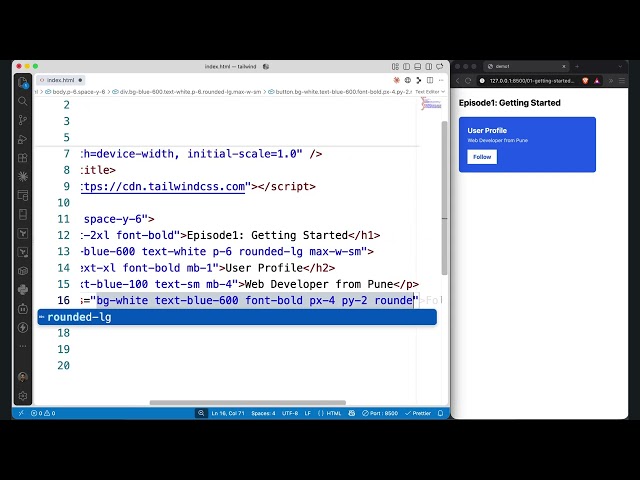This screenshot has height=480, width=640.
Task: Click the Follow button in the browser preview
Action: (x=482, y=157)
